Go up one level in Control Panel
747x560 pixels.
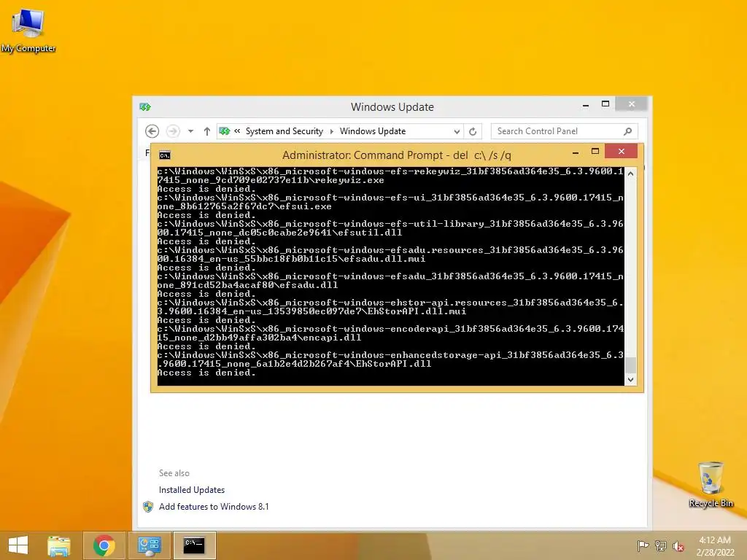click(x=206, y=131)
